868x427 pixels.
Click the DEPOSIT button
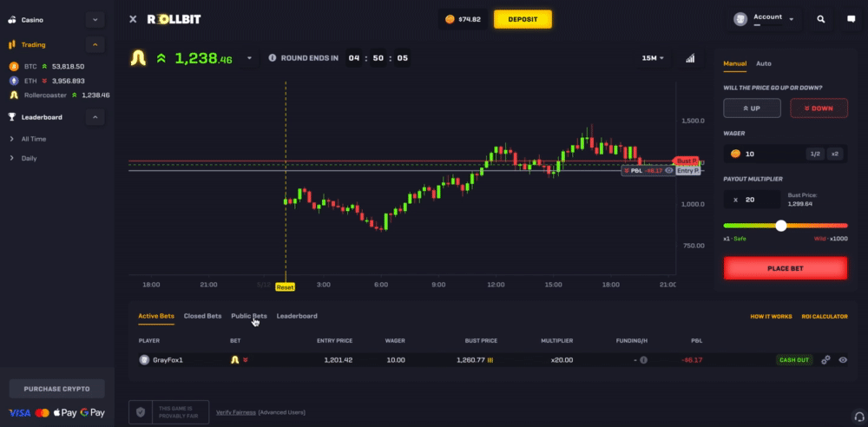tap(523, 19)
